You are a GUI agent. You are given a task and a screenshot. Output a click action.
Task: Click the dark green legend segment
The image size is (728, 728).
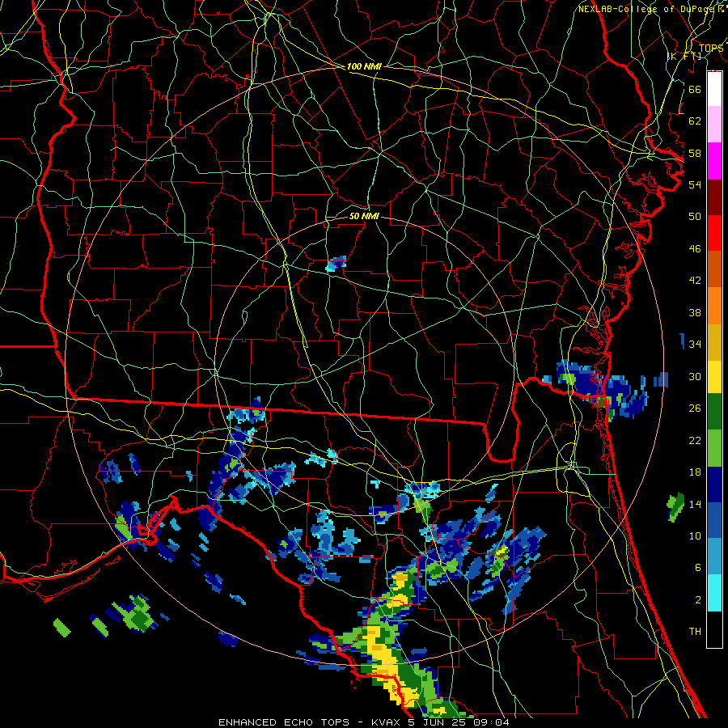tap(714, 412)
